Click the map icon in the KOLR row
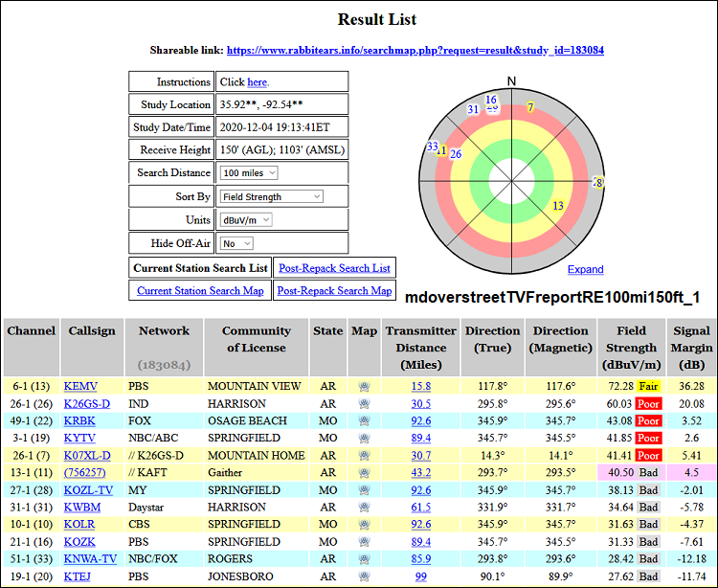The width and height of the screenshot is (718, 588). coord(363,525)
